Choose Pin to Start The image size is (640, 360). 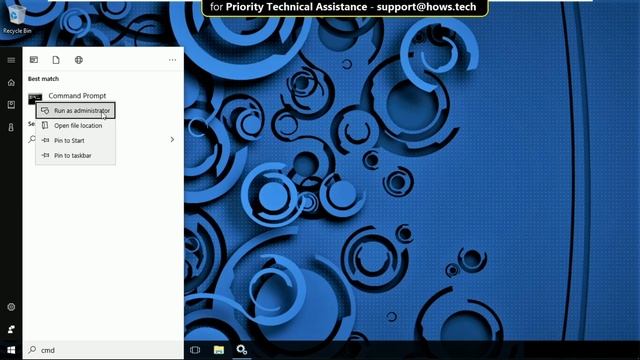coord(76,140)
